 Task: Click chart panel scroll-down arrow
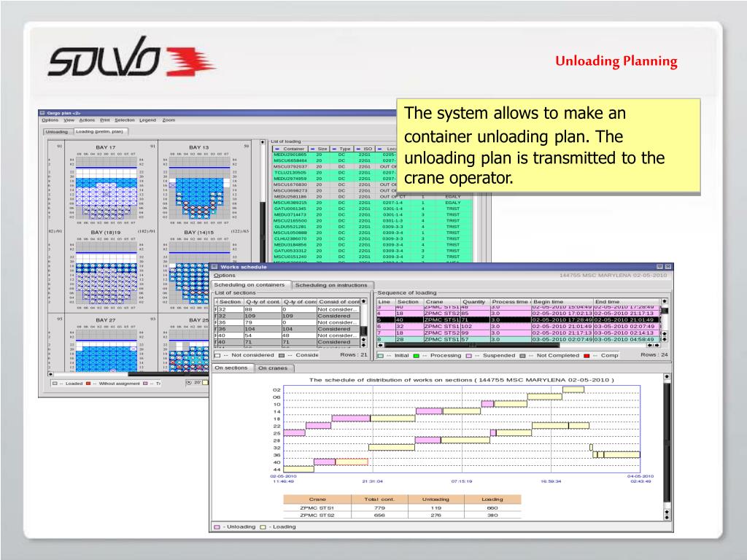(x=667, y=517)
